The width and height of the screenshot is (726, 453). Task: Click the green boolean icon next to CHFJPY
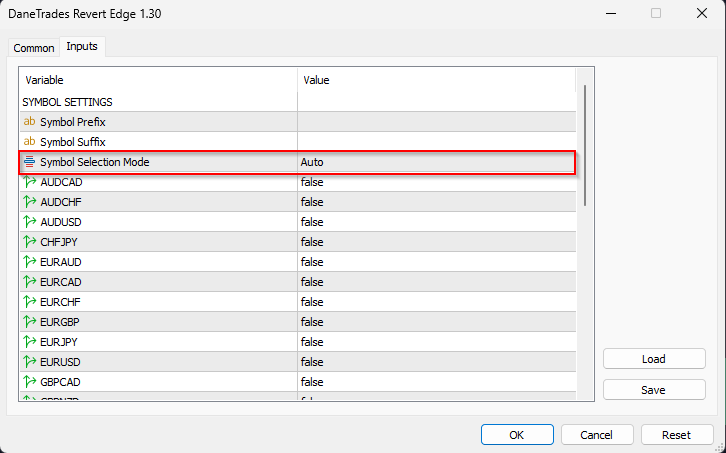pyautogui.click(x=30, y=241)
